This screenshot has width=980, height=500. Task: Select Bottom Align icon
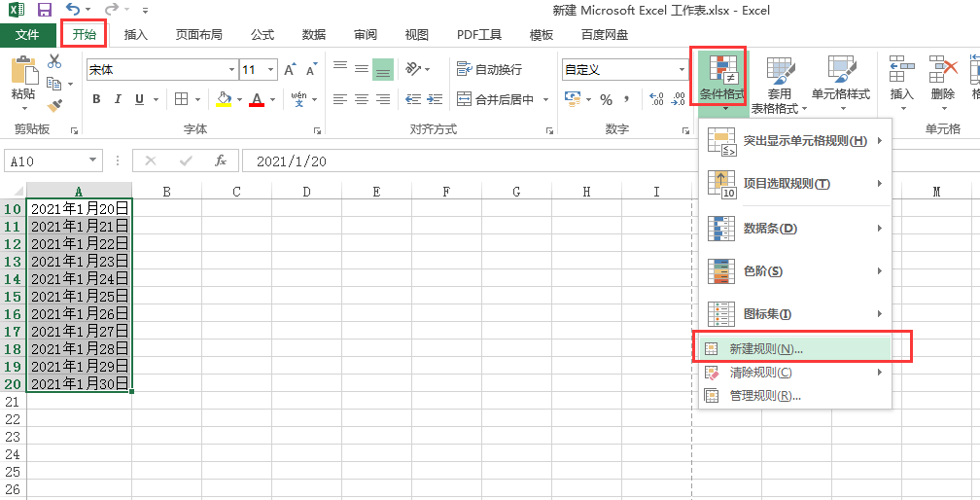coord(383,70)
